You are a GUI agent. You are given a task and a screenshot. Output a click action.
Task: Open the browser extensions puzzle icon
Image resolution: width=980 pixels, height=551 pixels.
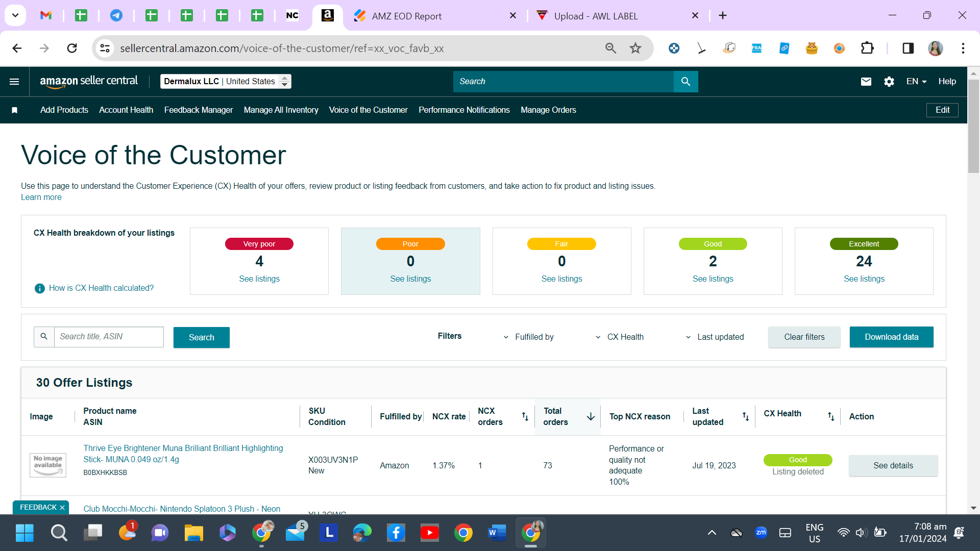coord(867,48)
